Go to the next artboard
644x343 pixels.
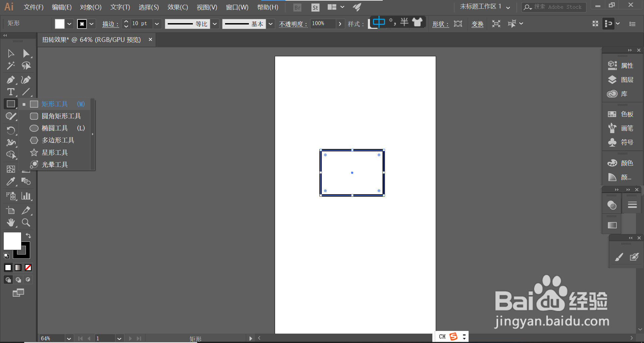pos(130,339)
